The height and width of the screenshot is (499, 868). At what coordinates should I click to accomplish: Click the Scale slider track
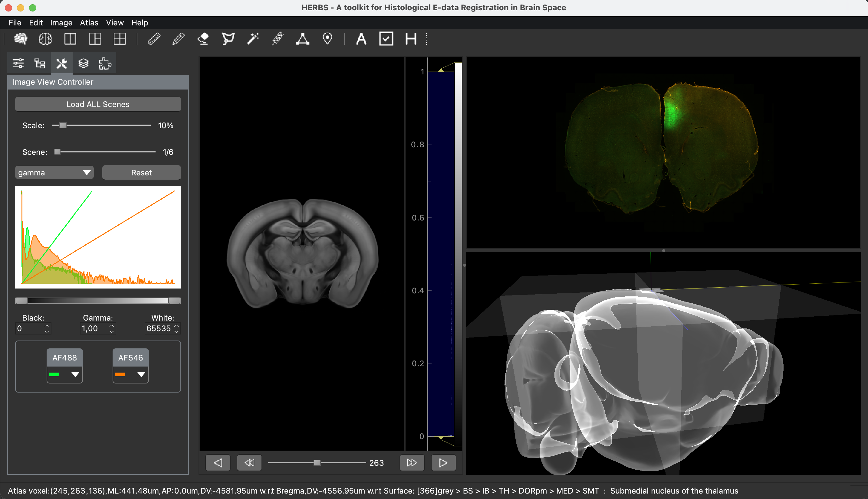tap(110, 126)
